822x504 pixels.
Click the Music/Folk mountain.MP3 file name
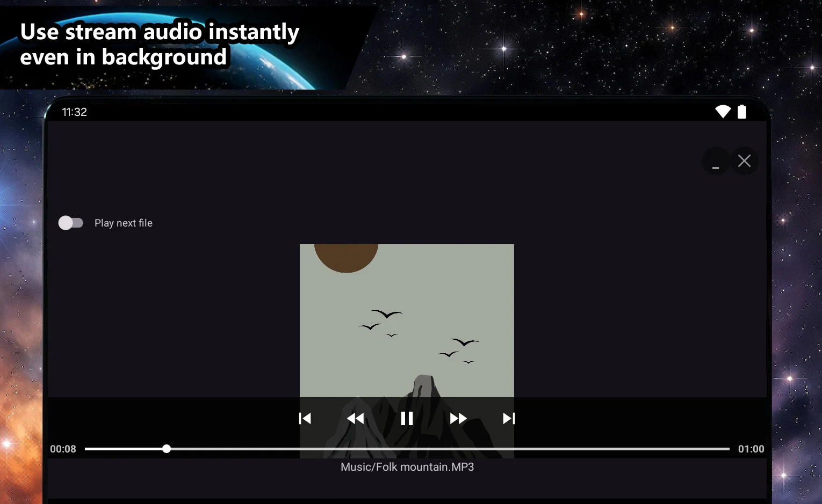[407, 467]
